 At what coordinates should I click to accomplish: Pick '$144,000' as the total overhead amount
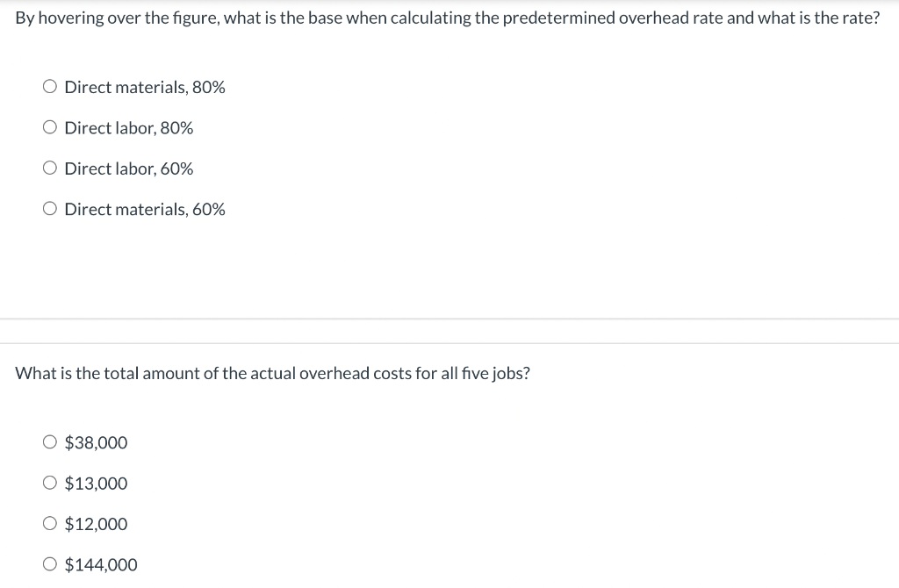pos(50,563)
